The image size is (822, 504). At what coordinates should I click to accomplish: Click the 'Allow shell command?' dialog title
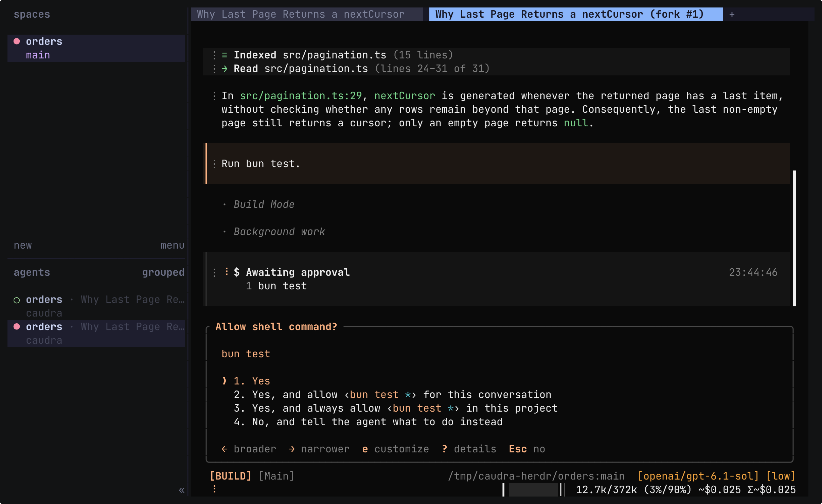276,327
